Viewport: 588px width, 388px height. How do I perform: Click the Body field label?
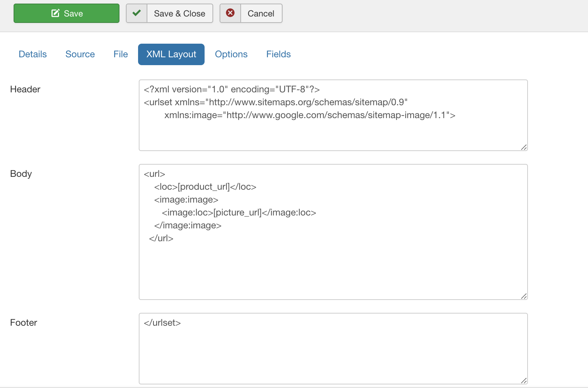[x=21, y=174]
